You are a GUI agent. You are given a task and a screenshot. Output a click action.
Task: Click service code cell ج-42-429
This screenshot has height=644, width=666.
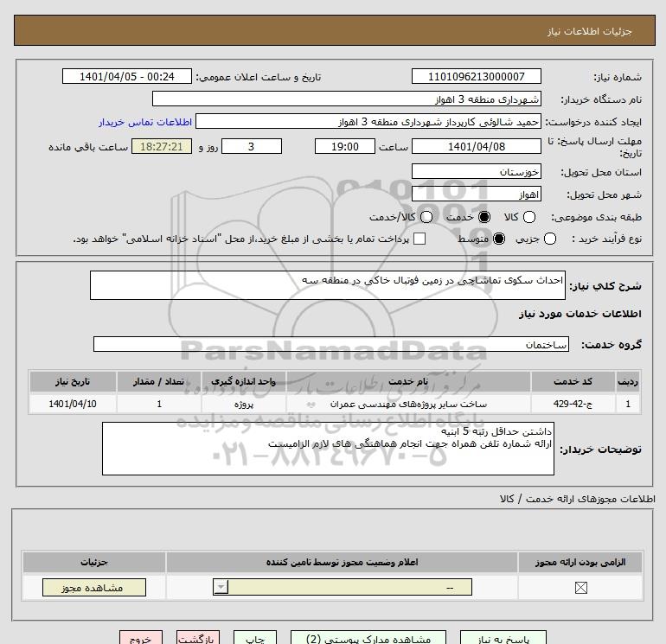coord(573,404)
